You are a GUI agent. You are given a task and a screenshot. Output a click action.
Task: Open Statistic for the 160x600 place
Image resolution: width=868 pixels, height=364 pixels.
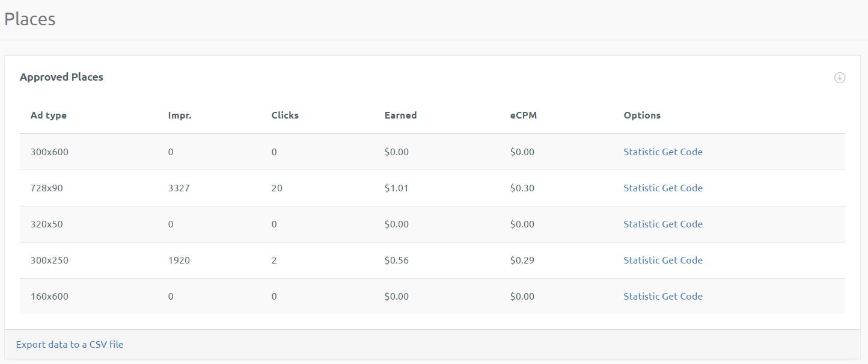point(641,296)
